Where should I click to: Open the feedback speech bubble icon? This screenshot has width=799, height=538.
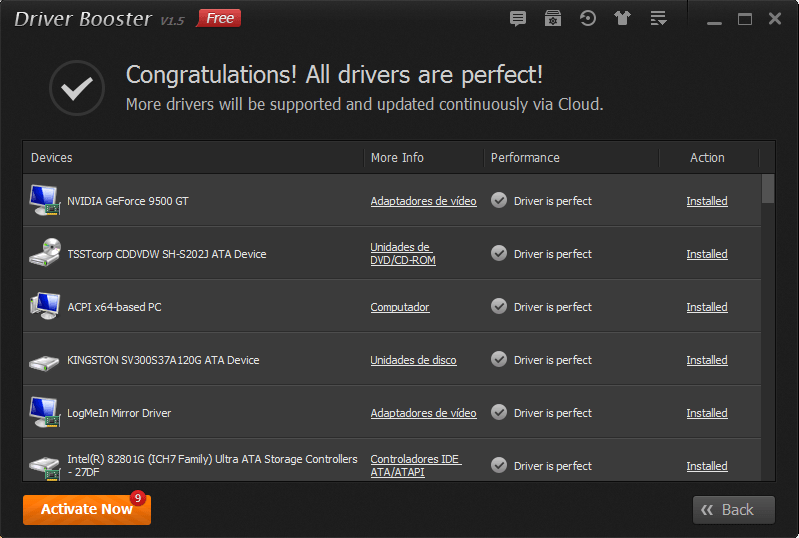tap(518, 19)
